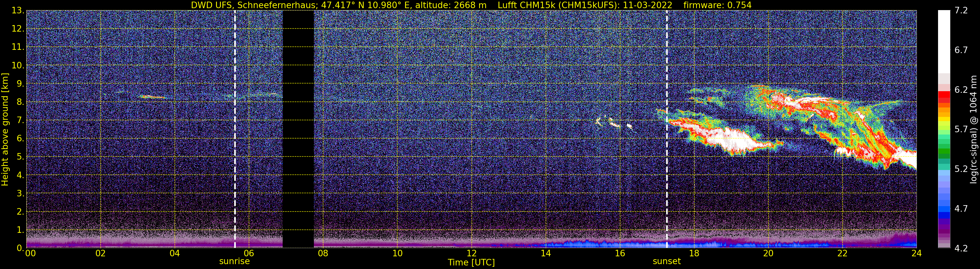This screenshot has width=980, height=269.
Task: Click the time axis tick label '04'
Action: [175, 254]
